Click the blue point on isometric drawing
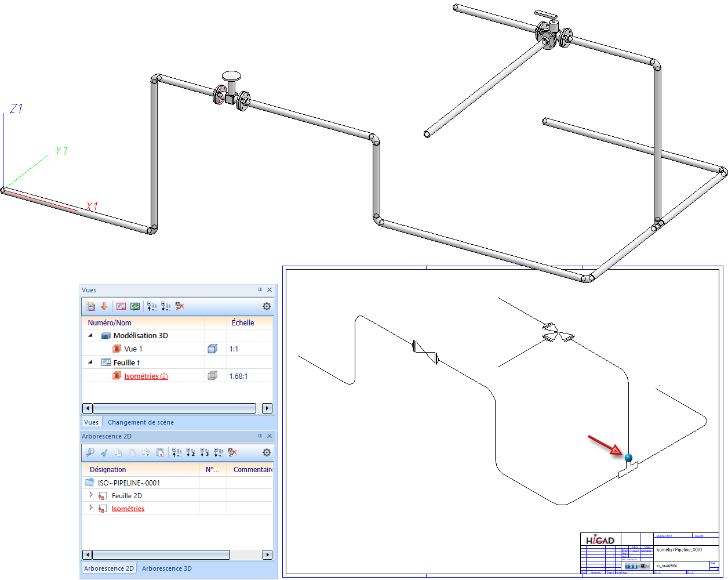This screenshot has width=728, height=580. coord(628,457)
